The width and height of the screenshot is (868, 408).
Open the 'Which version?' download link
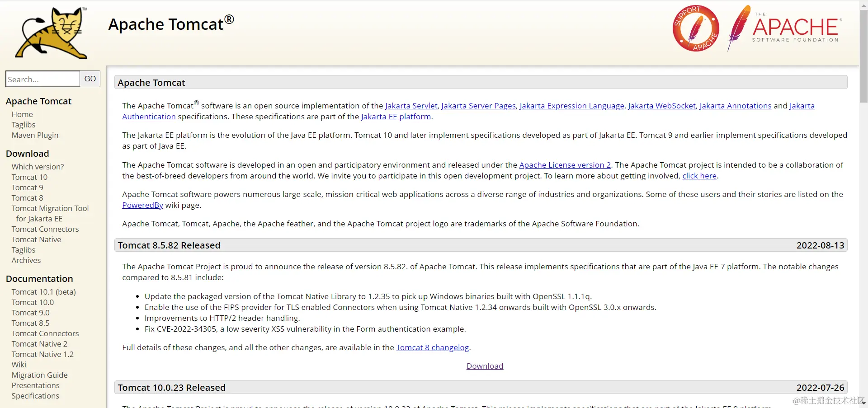[38, 167]
